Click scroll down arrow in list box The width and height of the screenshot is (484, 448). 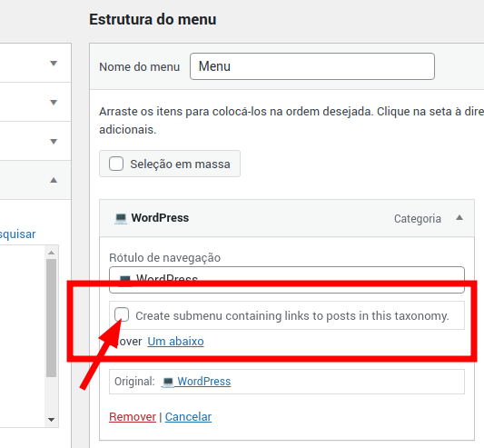point(51,420)
